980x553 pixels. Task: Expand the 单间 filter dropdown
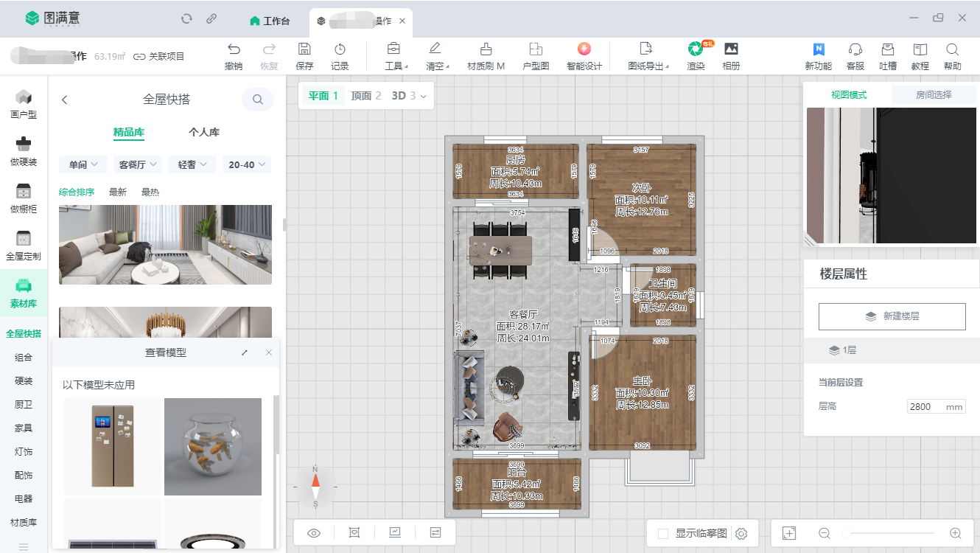point(83,164)
